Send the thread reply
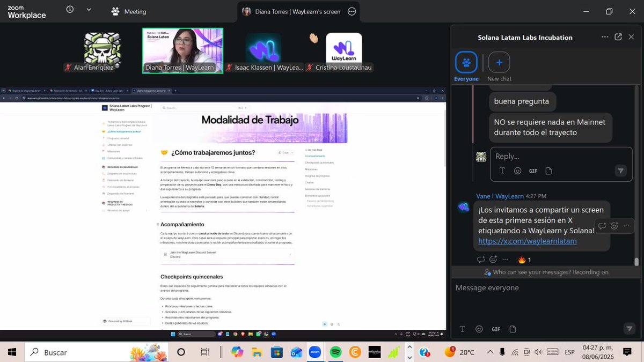 pyautogui.click(x=620, y=171)
